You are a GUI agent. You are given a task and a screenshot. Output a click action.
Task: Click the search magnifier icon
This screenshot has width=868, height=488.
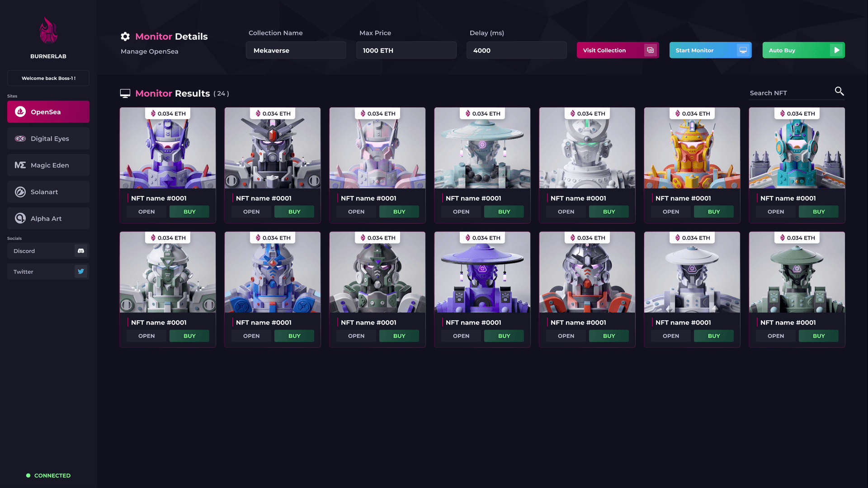[x=839, y=91]
